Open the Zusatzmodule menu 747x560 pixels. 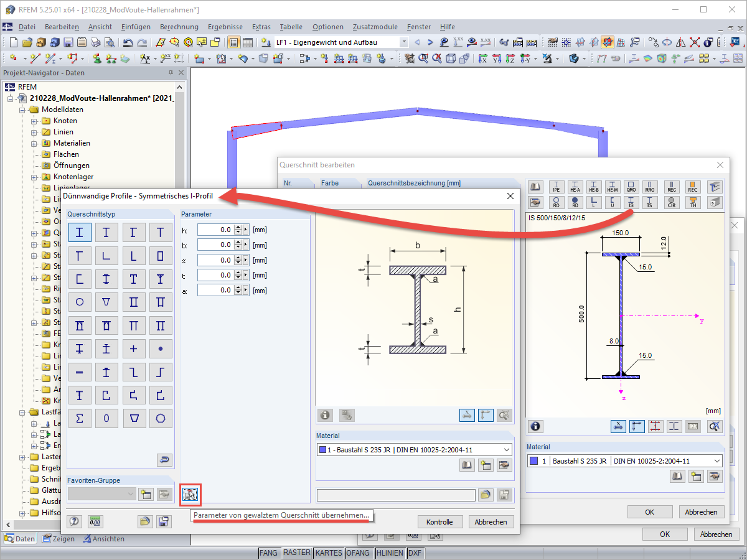[x=375, y=27]
